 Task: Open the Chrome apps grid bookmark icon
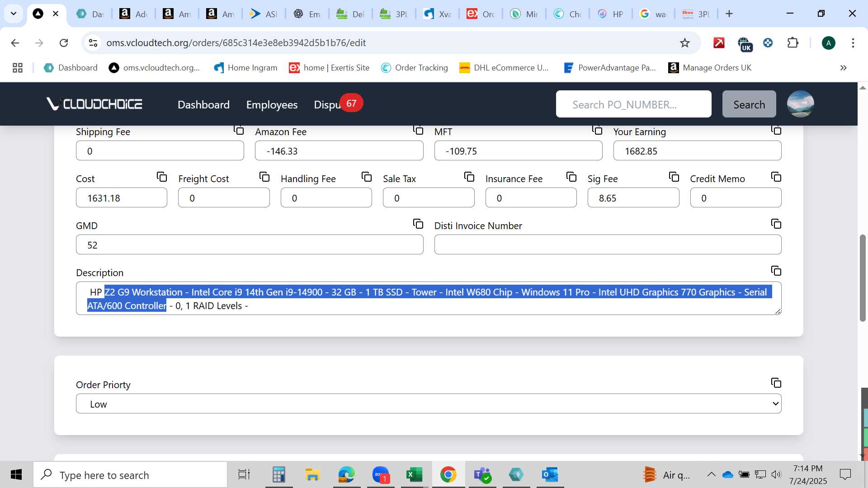(x=18, y=68)
